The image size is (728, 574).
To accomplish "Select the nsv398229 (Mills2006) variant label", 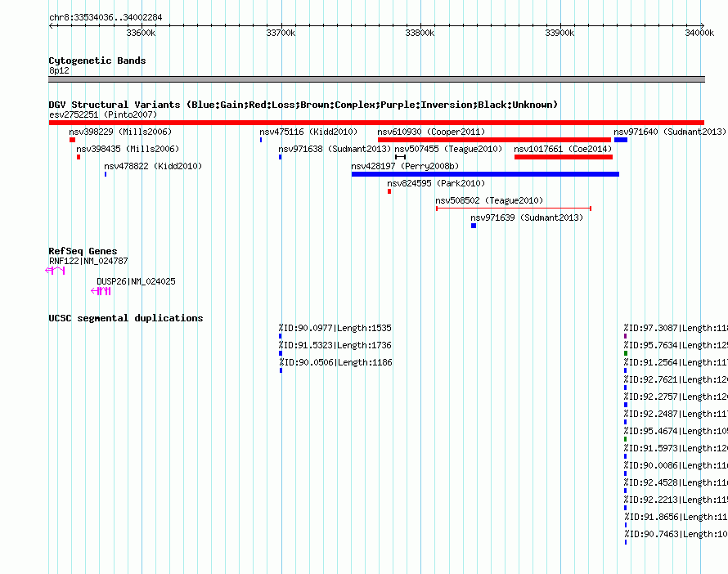I will click(x=120, y=132).
